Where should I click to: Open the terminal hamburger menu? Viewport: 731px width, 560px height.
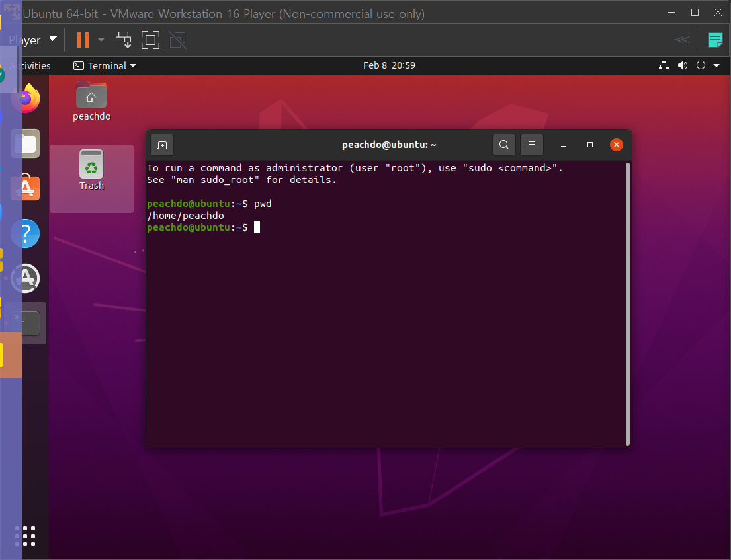tap(531, 145)
